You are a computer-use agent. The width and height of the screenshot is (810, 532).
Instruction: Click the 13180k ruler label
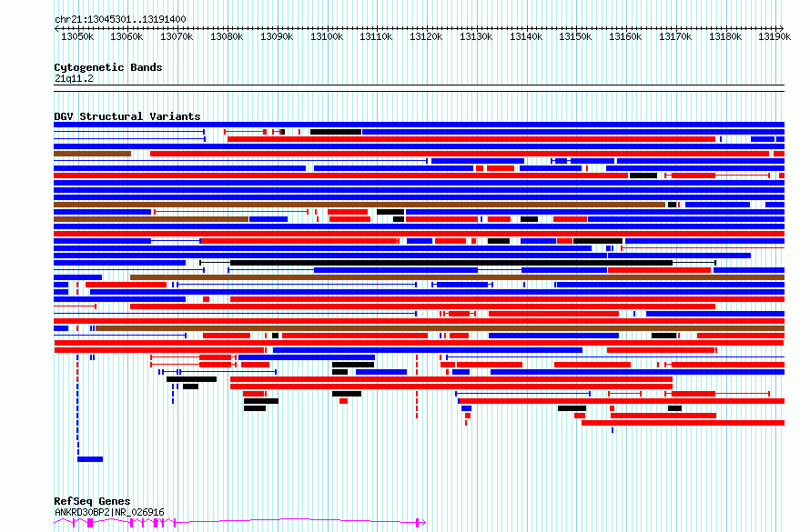pyautogui.click(x=725, y=36)
